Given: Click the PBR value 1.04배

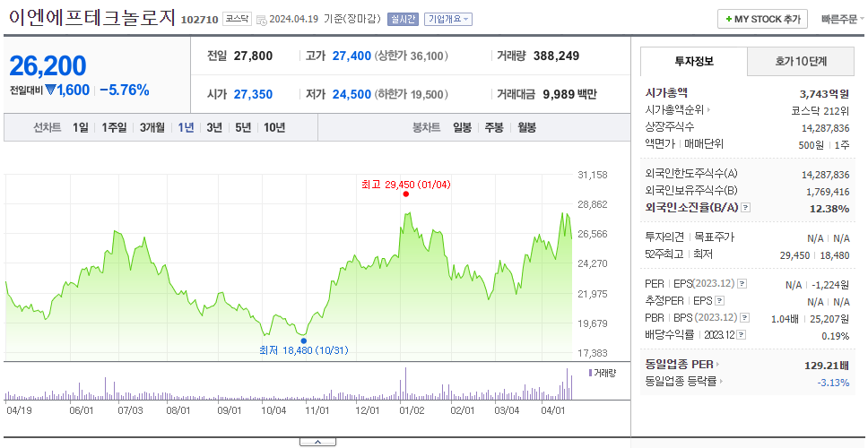Looking at the screenshot, I should tap(785, 319).
